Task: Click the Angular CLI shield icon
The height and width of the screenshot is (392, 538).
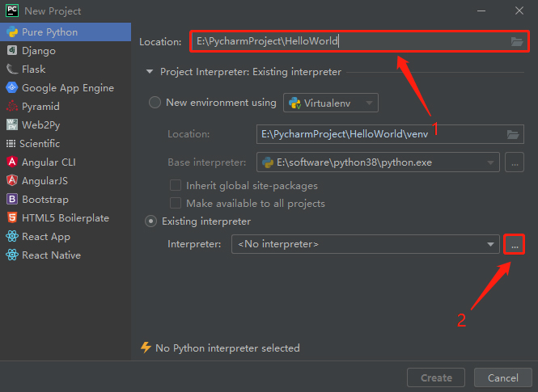Action: [x=12, y=162]
